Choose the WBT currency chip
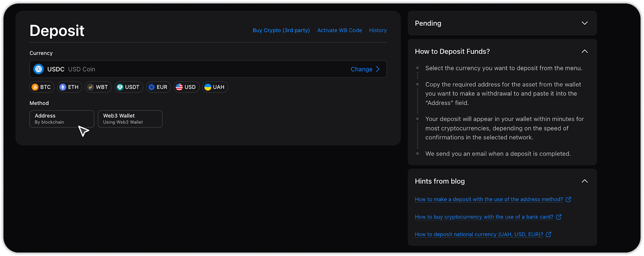644x256 pixels. click(98, 87)
